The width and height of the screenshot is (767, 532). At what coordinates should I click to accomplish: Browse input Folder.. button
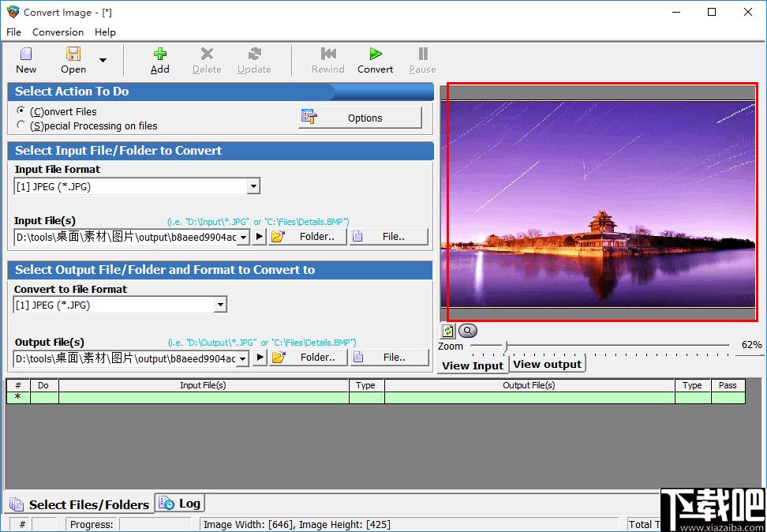pos(307,236)
